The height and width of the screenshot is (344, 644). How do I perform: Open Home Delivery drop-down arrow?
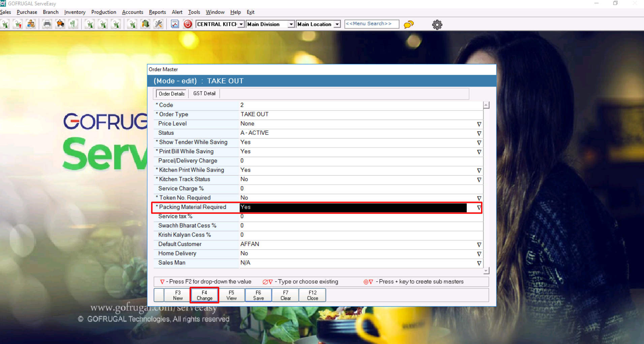click(479, 254)
